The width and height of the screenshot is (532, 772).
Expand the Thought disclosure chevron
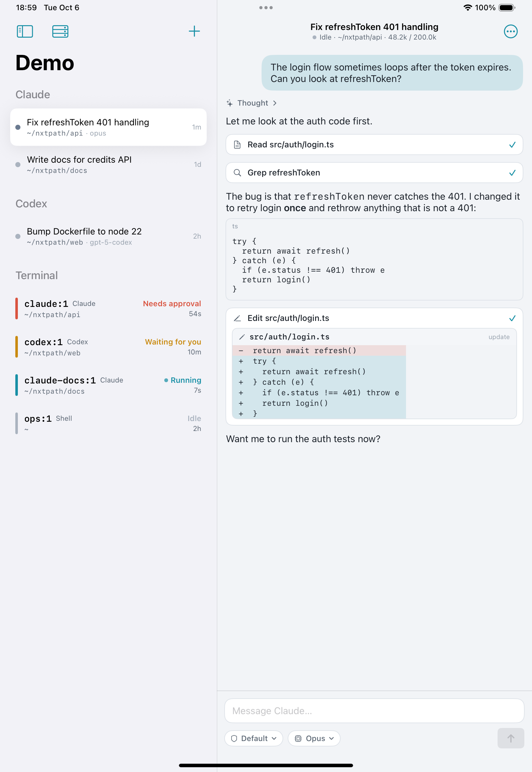274,103
